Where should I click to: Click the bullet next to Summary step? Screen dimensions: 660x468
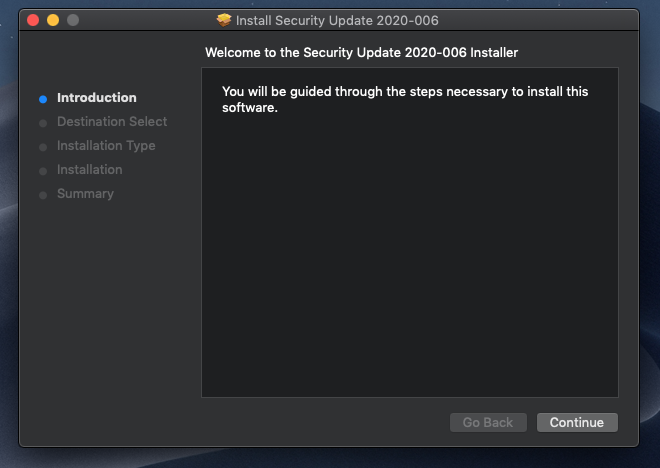(43, 195)
